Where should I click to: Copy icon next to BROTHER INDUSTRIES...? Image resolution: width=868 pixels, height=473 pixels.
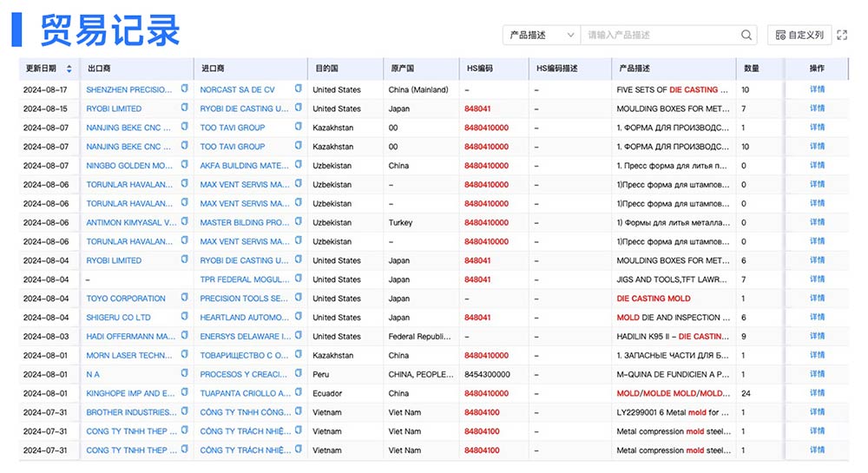point(184,411)
